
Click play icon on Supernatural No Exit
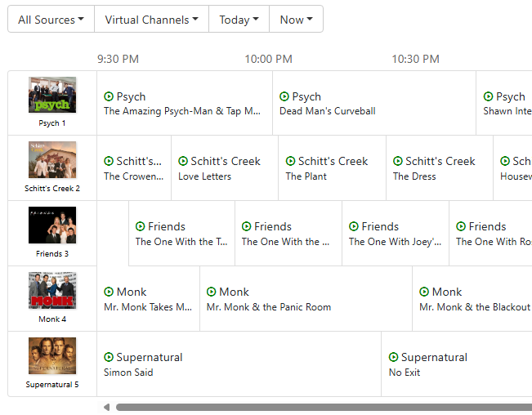[394, 357]
